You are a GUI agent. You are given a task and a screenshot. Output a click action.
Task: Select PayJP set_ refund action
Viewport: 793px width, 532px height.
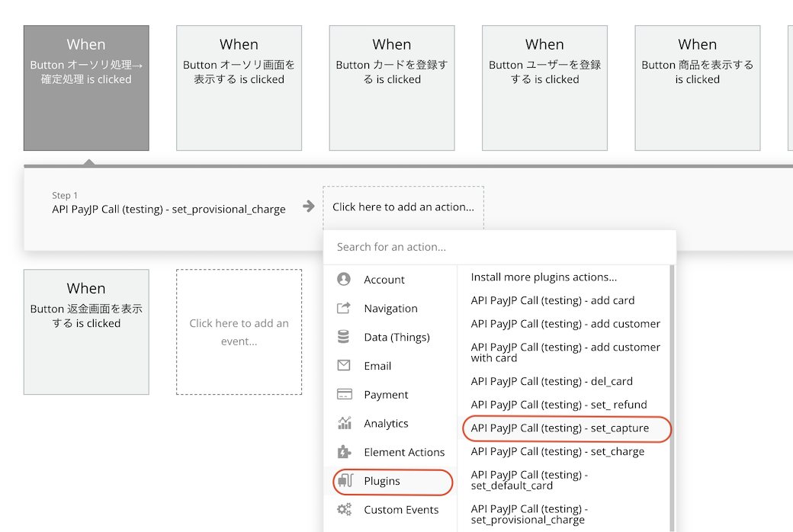click(559, 405)
